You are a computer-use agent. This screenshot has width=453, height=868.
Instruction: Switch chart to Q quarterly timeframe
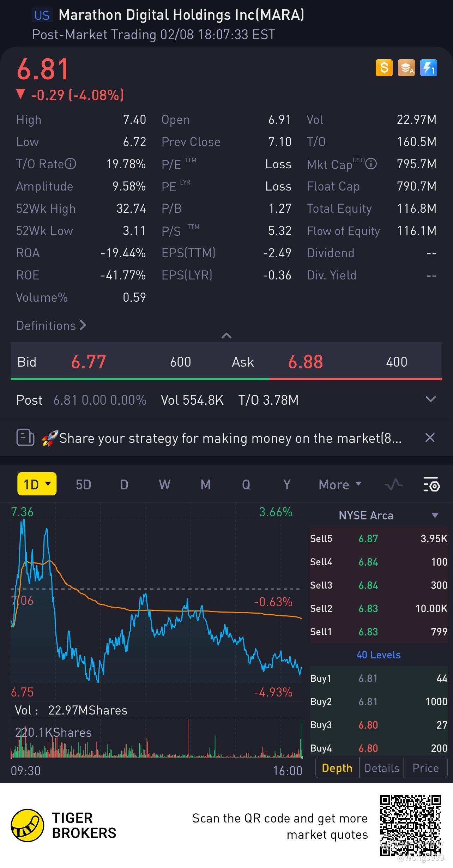point(246,484)
